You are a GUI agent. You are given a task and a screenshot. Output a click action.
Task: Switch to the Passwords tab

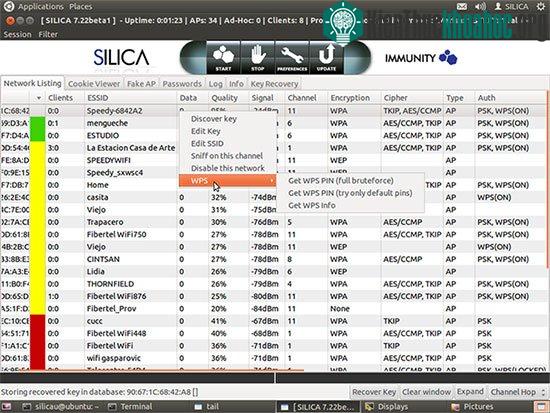pyautogui.click(x=182, y=84)
